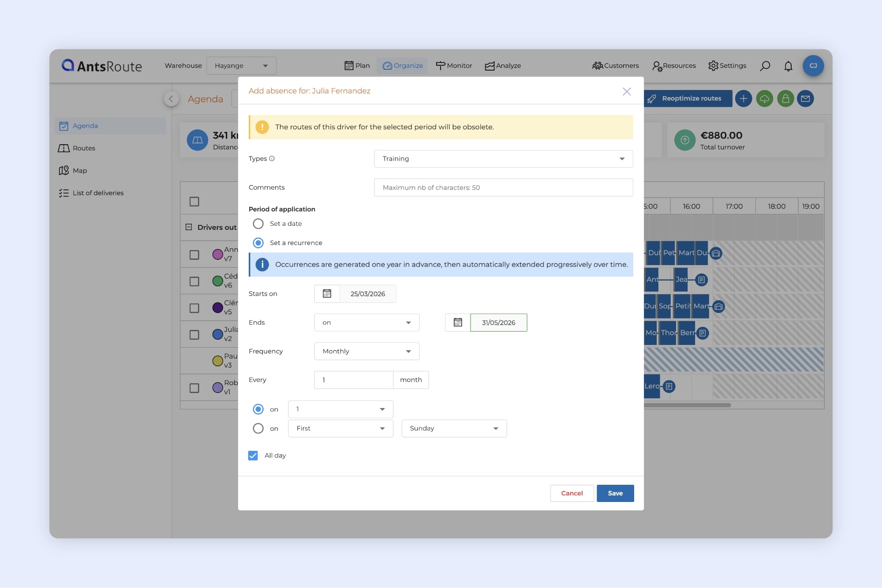Select the Set a date radio button

pyautogui.click(x=258, y=224)
